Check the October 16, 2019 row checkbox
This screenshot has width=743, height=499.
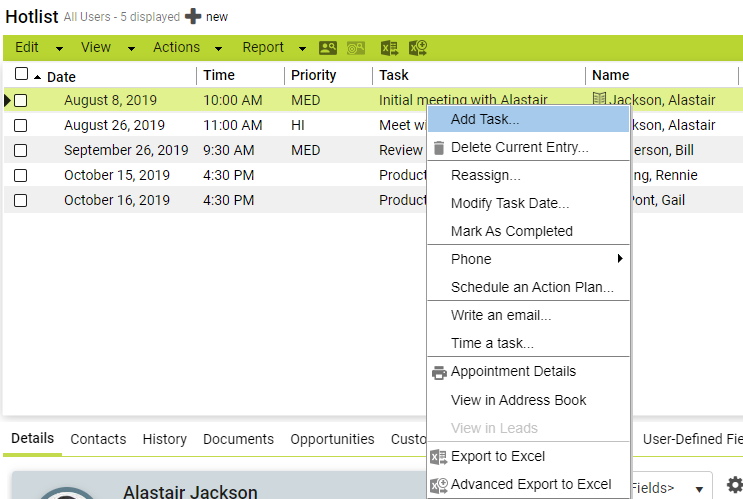[20, 200]
